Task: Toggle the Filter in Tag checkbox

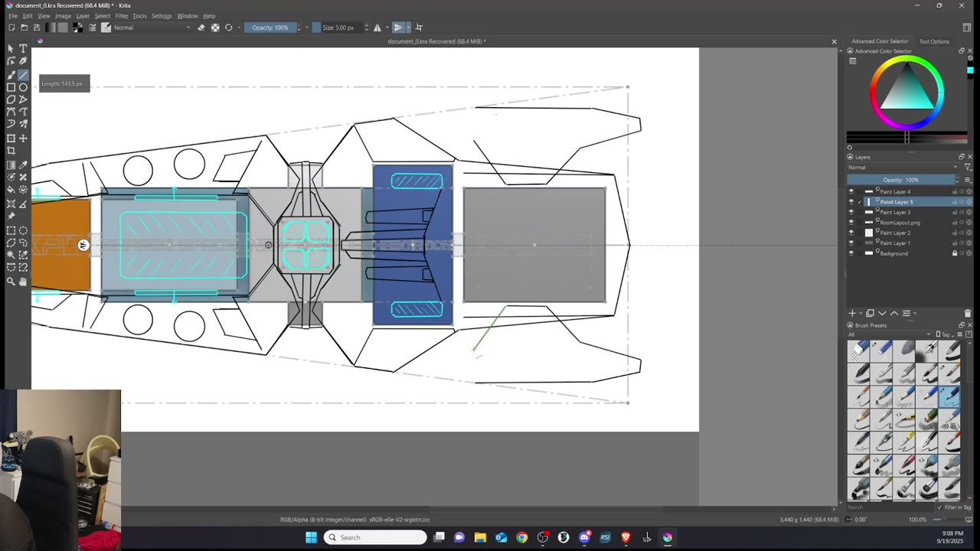Action: pyautogui.click(x=940, y=507)
